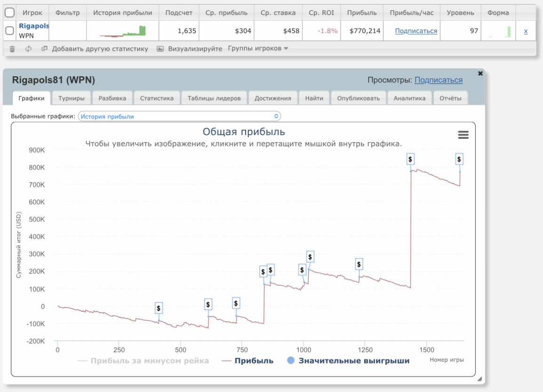The image size is (543, 392).
Task: Toggle Прибыль за минусом рейка legend series
Action: coord(144,361)
